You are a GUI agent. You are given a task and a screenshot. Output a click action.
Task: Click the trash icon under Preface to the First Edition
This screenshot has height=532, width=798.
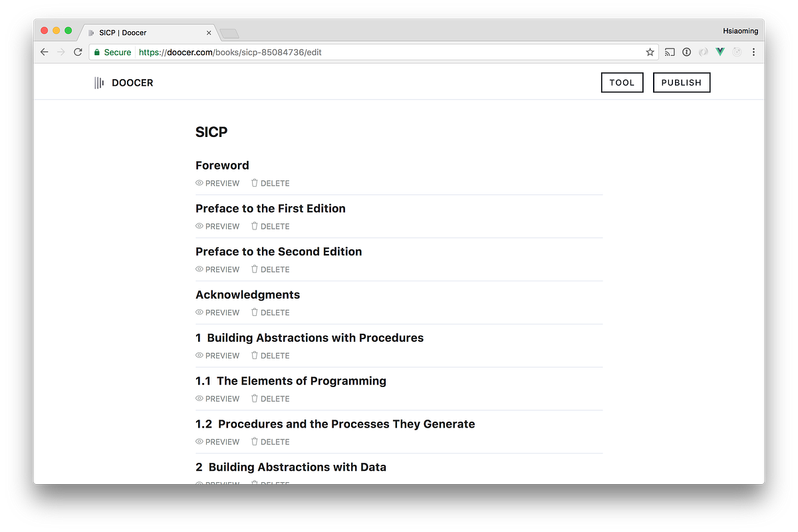pyautogui.click(x=253, y=226)
